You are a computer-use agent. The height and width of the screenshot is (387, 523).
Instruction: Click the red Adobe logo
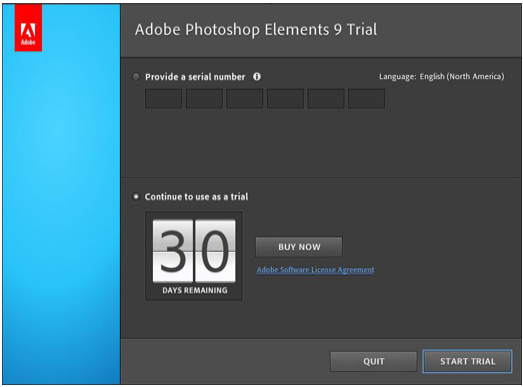point(28,28)
